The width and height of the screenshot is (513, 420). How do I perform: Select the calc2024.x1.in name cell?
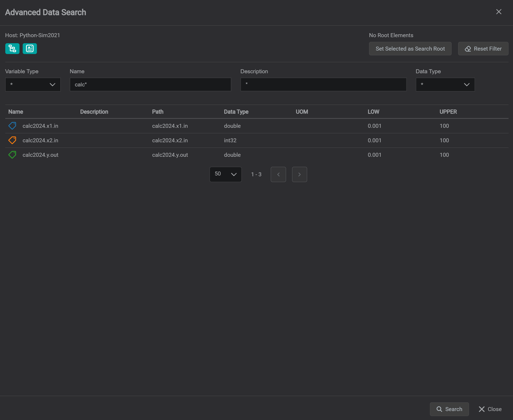point(40,126)
